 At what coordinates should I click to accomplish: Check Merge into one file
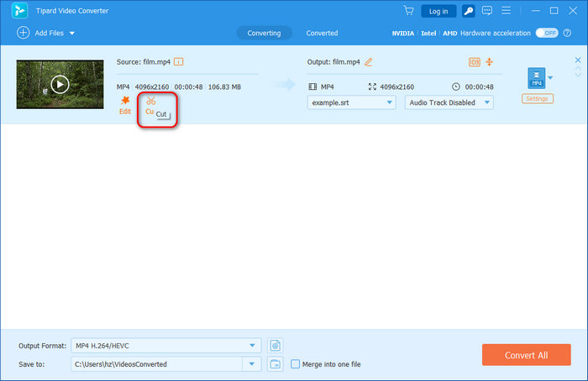point(295,364)
